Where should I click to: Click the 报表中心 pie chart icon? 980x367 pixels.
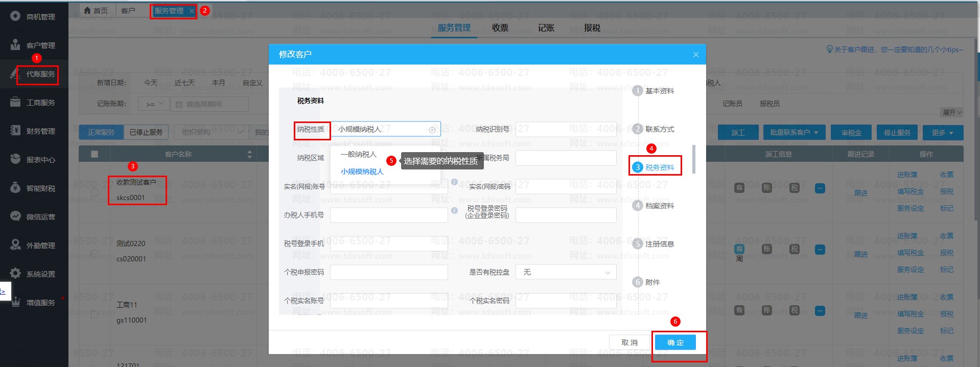coord(15,159)
